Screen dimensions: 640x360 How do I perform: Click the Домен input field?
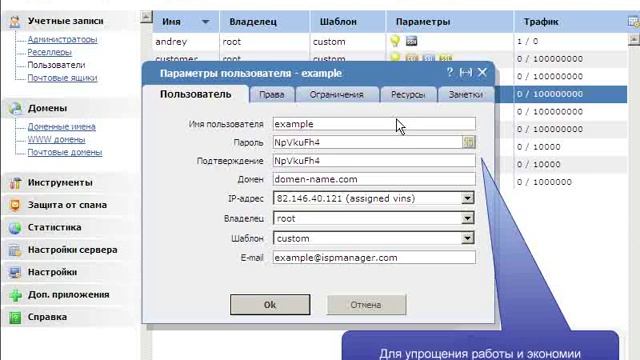(374, 179)
